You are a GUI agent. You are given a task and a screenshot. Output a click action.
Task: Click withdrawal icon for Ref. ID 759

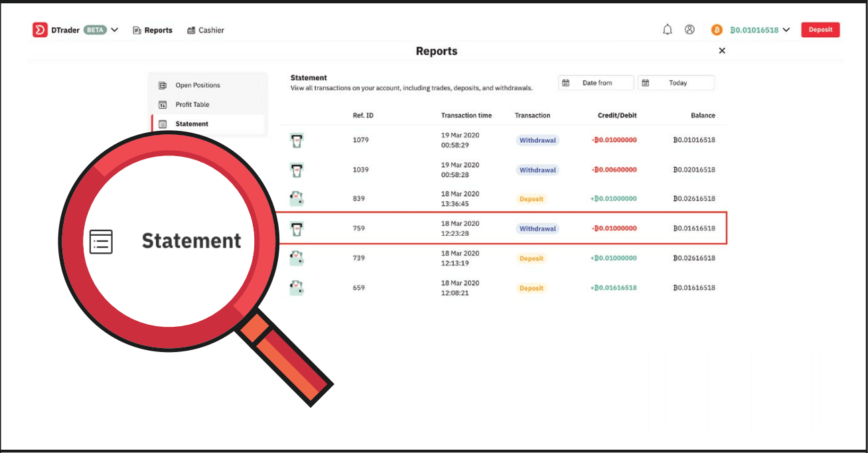297,228
